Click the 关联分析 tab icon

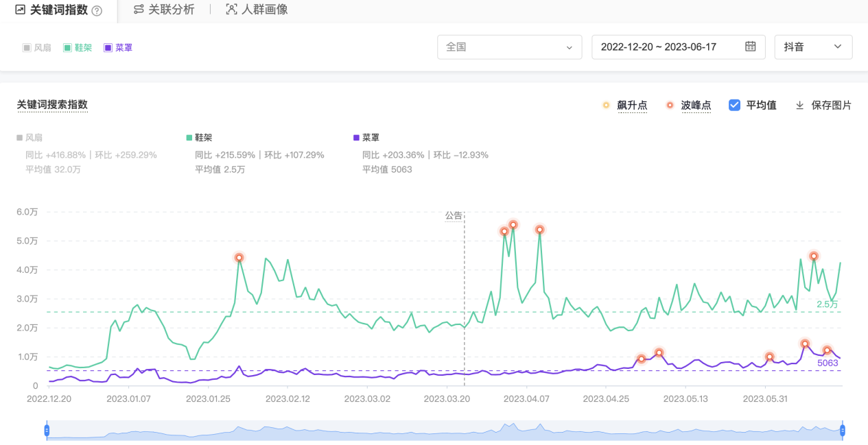(139, 10)
